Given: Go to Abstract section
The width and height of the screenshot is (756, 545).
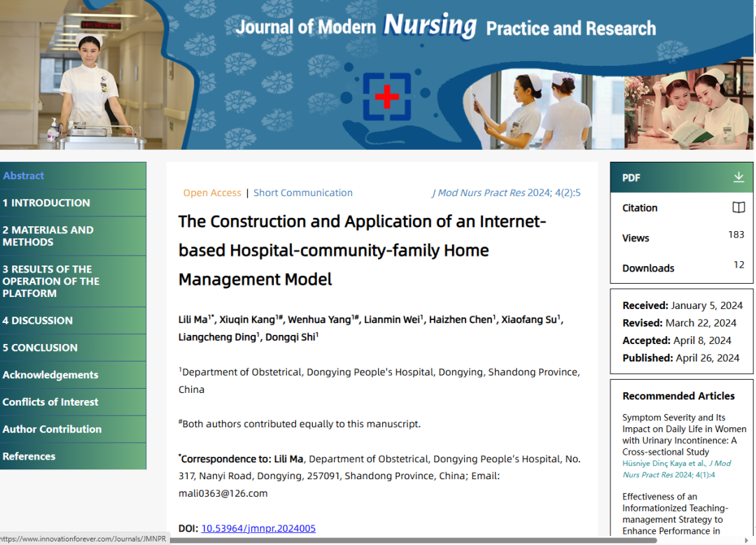Looking at the screenshot, I should (73, 176).
